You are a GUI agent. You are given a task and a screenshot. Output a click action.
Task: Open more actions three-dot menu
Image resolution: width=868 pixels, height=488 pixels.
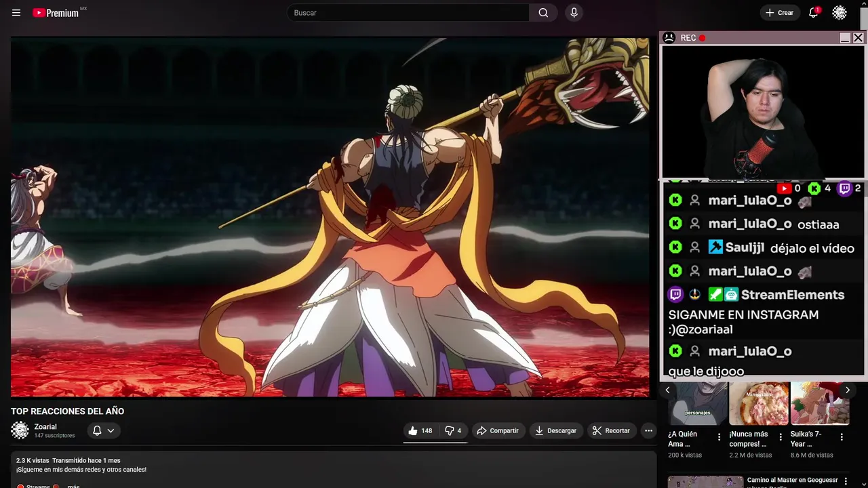(x=648, y=430)
